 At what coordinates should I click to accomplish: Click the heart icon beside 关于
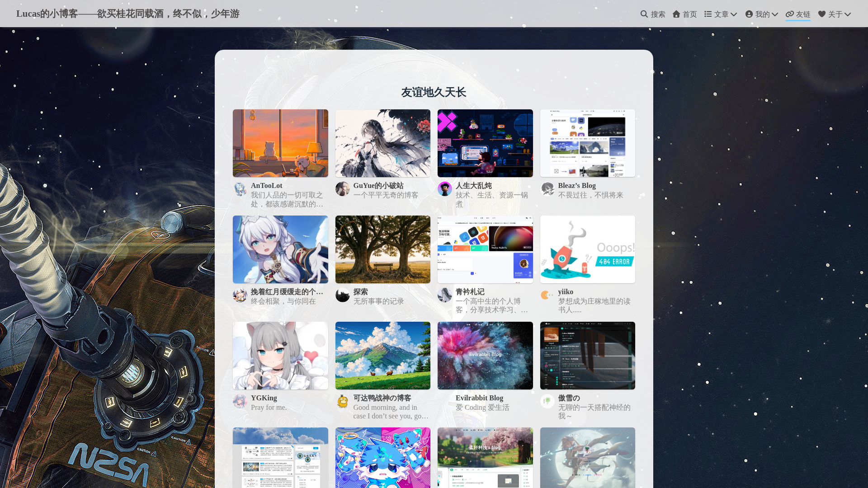click(x=822, y=14)
